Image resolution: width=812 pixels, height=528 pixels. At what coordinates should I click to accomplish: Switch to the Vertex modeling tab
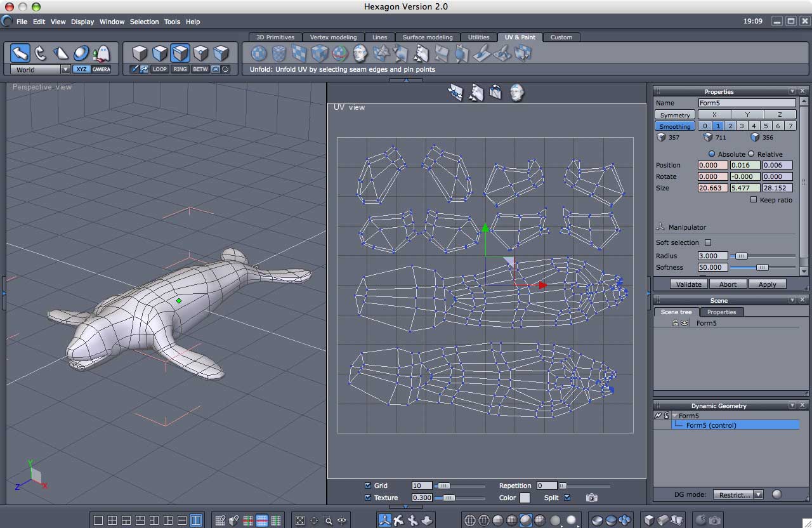pyautogui.click(x=333, y=37)
